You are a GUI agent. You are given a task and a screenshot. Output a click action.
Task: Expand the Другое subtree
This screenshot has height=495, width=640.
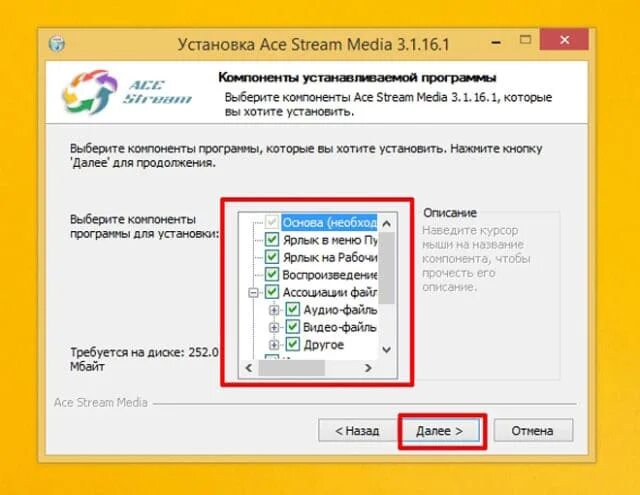(274, 345)
